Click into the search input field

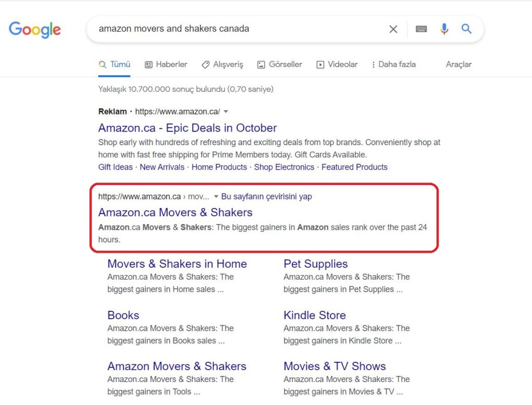pos(237,29)
